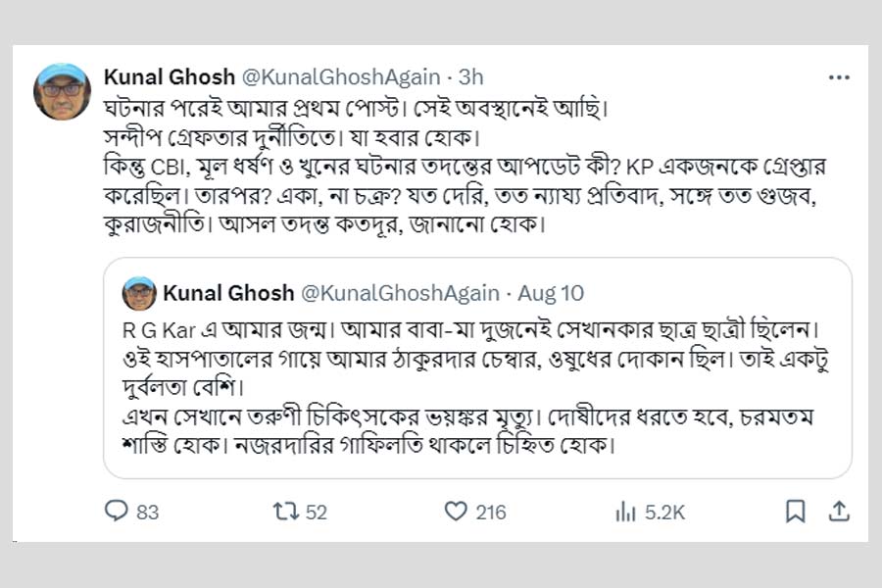Image resolution: width=882 pixels, height=588 pixels.
Task: Bookmark this post
Action: coord(796,511)
